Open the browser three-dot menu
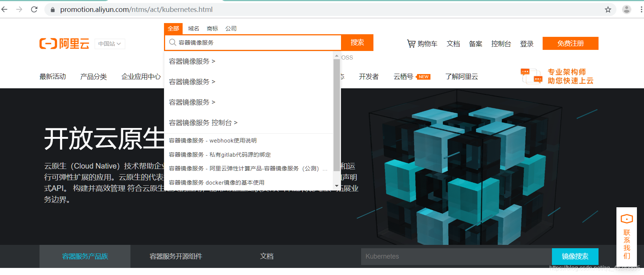Screen dimensions: 644x275 click(x=641, y=10)
